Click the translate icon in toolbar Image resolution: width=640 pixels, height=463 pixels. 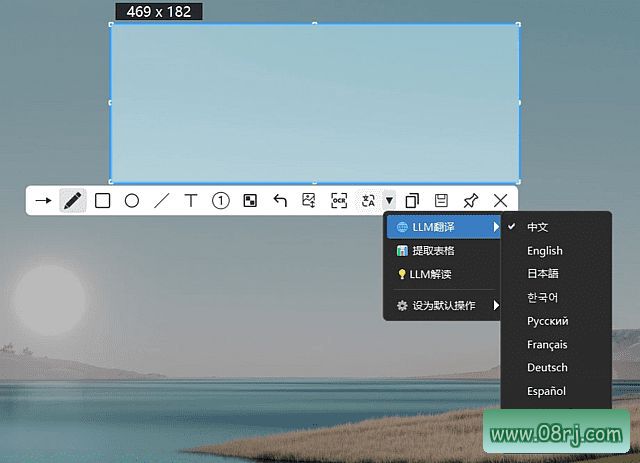[368, 200]
